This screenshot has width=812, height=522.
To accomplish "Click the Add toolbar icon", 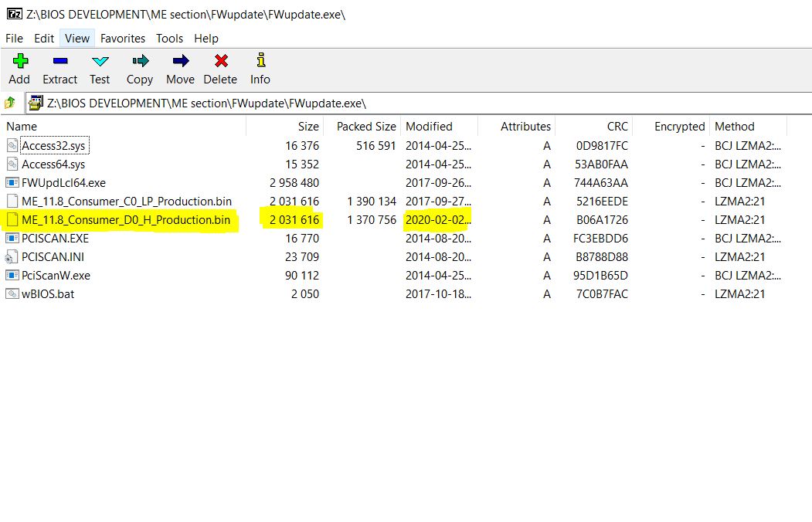I will [x=20, y=61].
